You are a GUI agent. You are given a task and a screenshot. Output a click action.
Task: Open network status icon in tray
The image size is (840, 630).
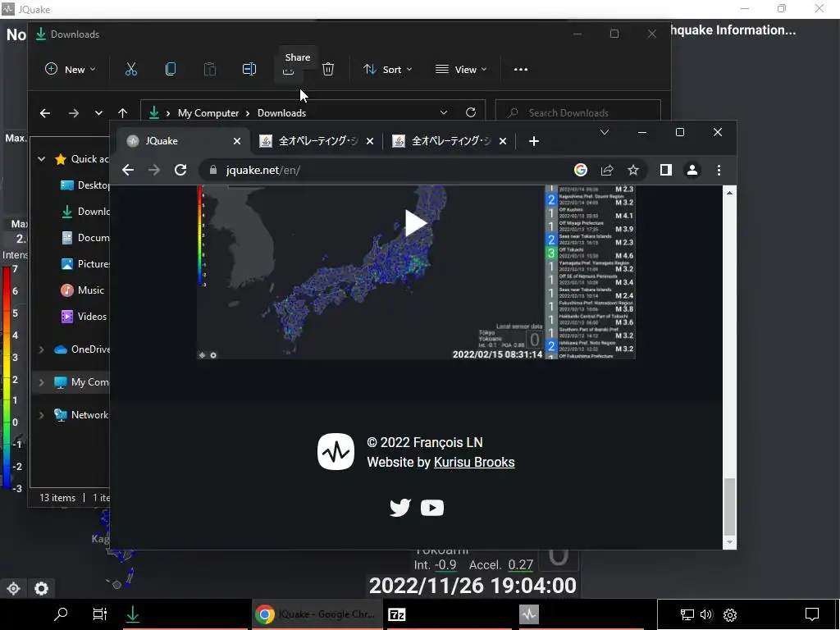coord(687,614)
